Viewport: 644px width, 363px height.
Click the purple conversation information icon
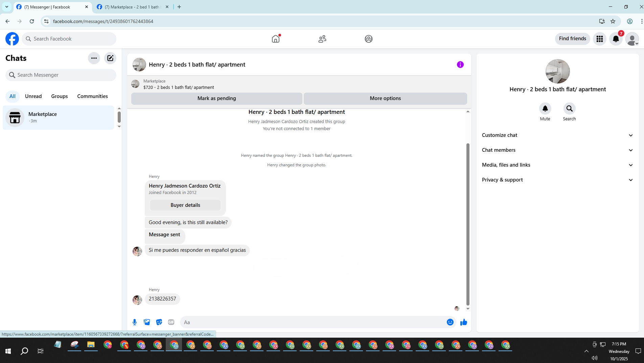(460, 65)
